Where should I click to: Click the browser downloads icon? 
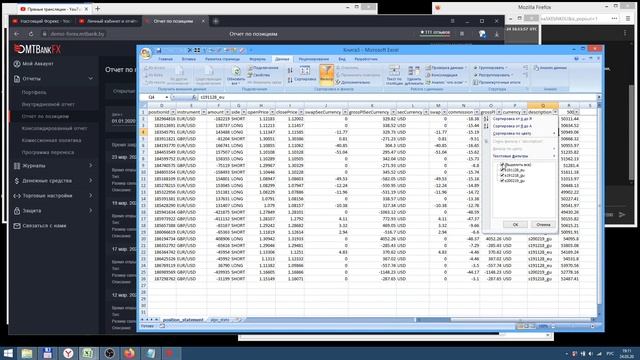[x=496, y=34]
